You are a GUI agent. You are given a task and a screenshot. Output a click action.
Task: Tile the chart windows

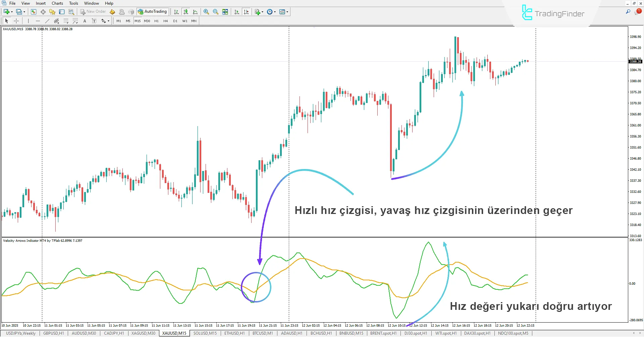click(x=225, y=12)
